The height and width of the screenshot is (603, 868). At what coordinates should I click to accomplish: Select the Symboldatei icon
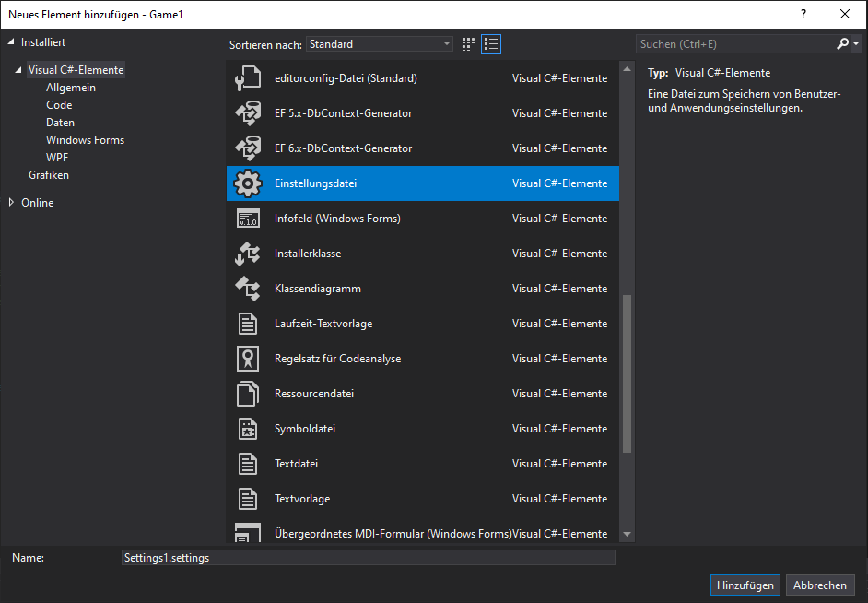click(248, 429)
